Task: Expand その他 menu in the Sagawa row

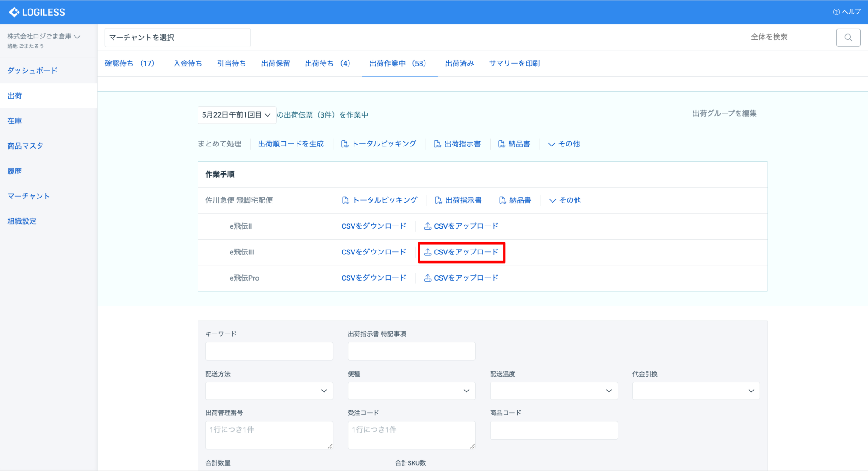Action: [565, 200]
